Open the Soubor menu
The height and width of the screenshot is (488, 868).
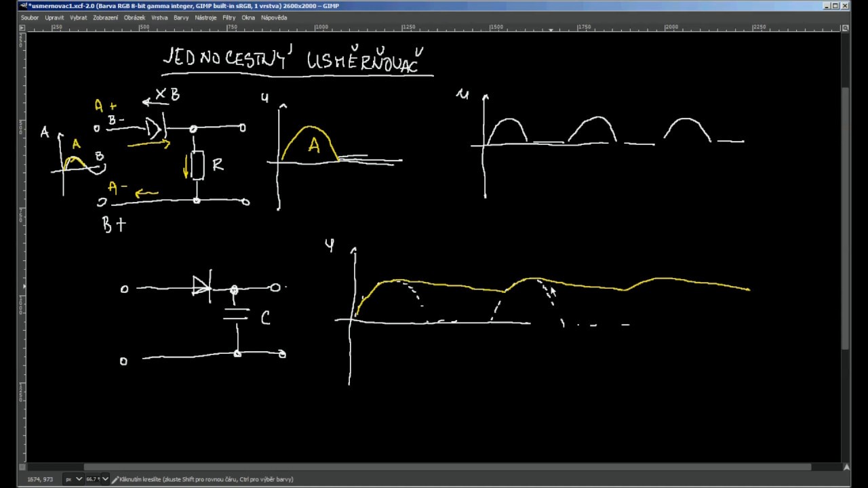tap(30, 18)
